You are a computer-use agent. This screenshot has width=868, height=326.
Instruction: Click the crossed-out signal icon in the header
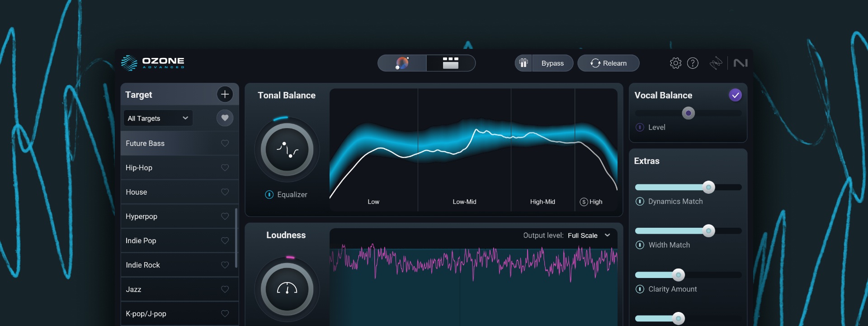click(x=716, y=63)
